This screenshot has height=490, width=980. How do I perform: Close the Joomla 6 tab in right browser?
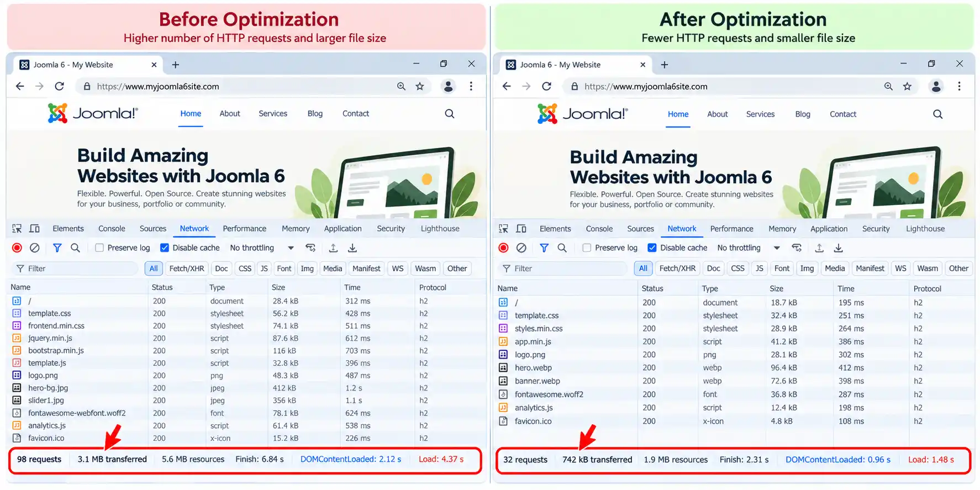(642, 65)
